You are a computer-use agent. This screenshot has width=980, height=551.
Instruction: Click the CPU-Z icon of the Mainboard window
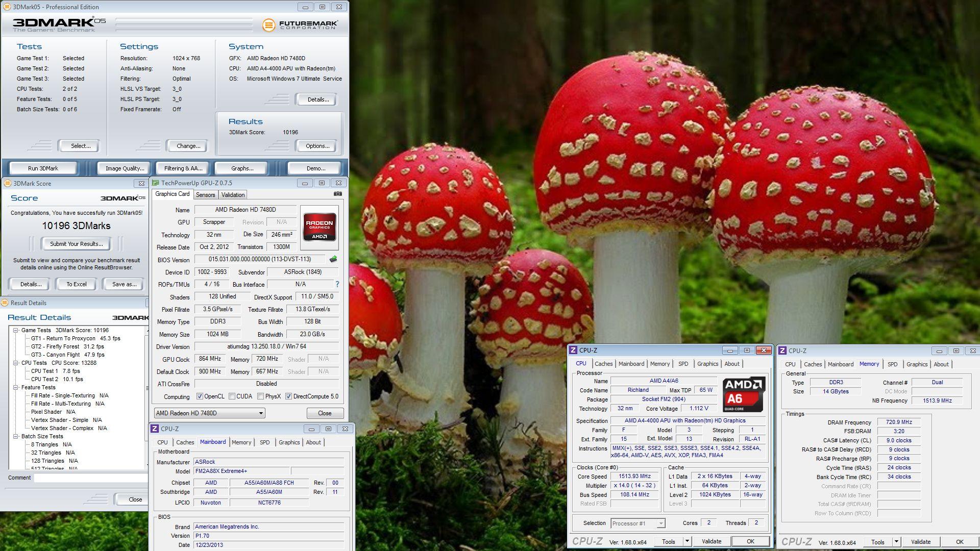155,429
